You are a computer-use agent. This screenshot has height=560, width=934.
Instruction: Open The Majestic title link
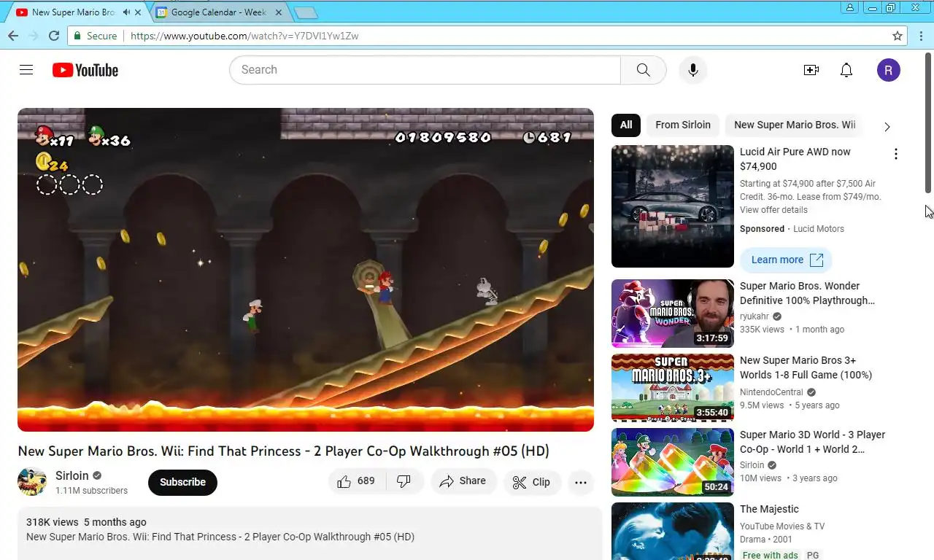click(x=769, y=509)
